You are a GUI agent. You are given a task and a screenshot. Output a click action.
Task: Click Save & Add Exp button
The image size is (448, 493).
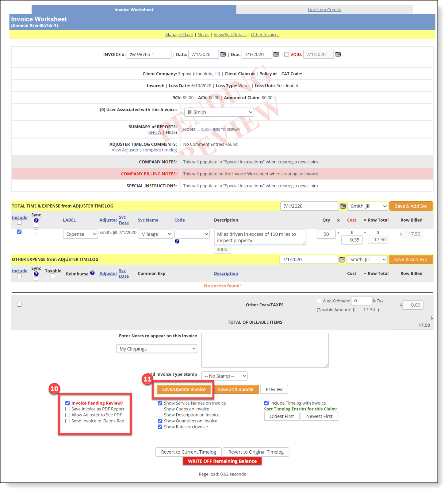(411, 259)
